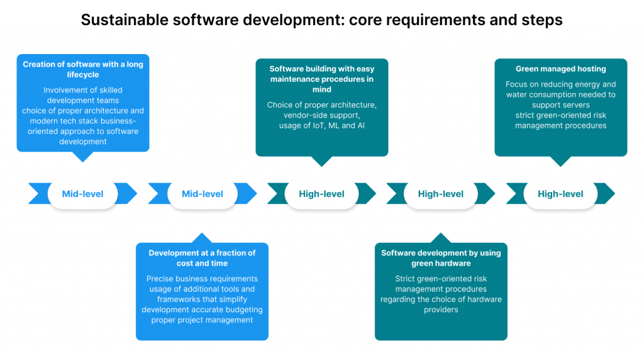Click 'oriented approach to software development' text
The height and width of the screenshot is (353, 644).
pyautogui.click(x=83, y=137)
